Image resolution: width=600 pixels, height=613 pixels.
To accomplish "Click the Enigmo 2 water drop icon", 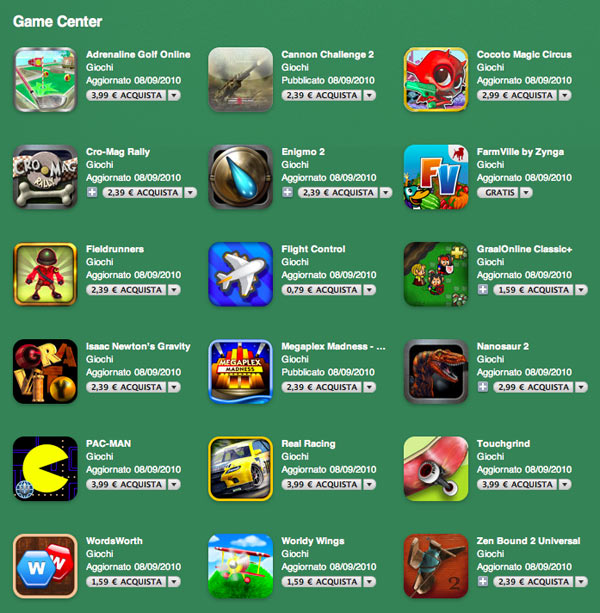I will pos(240,177).
